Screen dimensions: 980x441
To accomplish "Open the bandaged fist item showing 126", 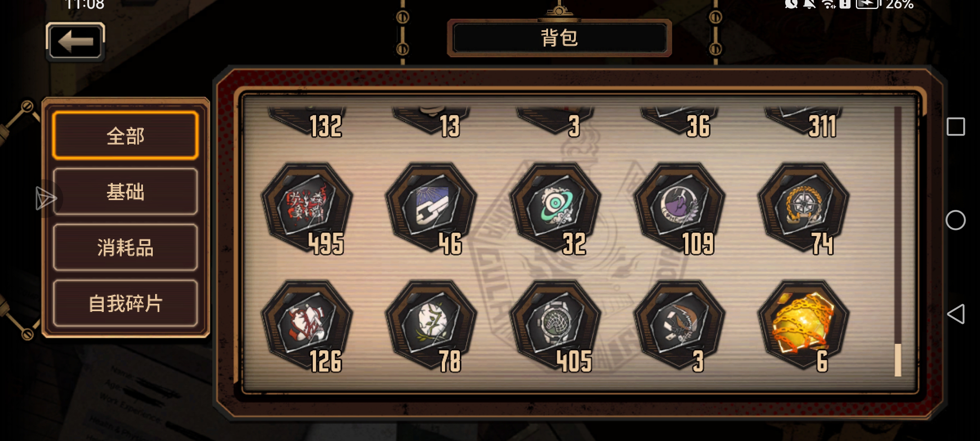I will pyautogui.click(x=307, y=326).
